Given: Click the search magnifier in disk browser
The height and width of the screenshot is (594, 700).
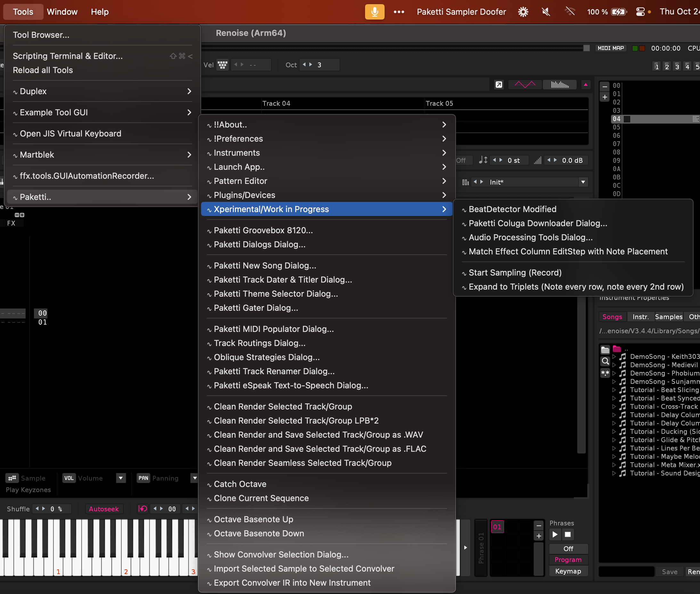Looking at the screenshot, I should point(605,361).
